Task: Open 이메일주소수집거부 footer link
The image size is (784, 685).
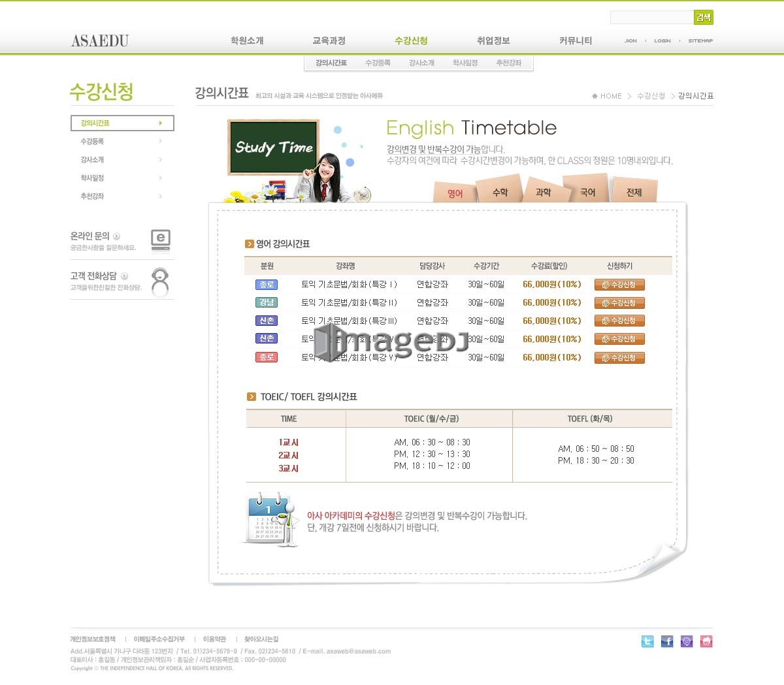Action: pos(159,639)
